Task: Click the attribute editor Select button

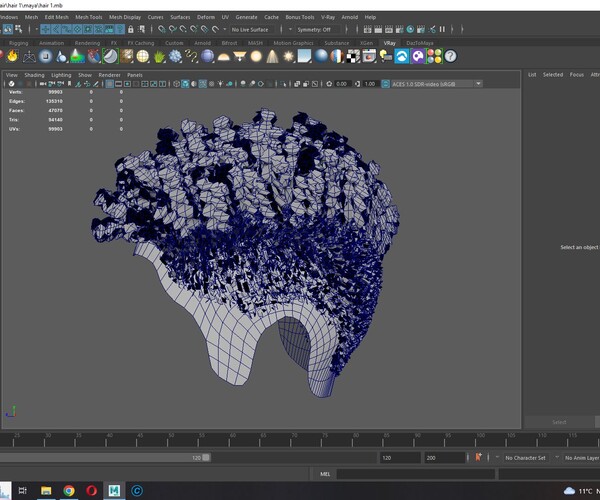Action: pyautogui.click(x=559, y=422)
